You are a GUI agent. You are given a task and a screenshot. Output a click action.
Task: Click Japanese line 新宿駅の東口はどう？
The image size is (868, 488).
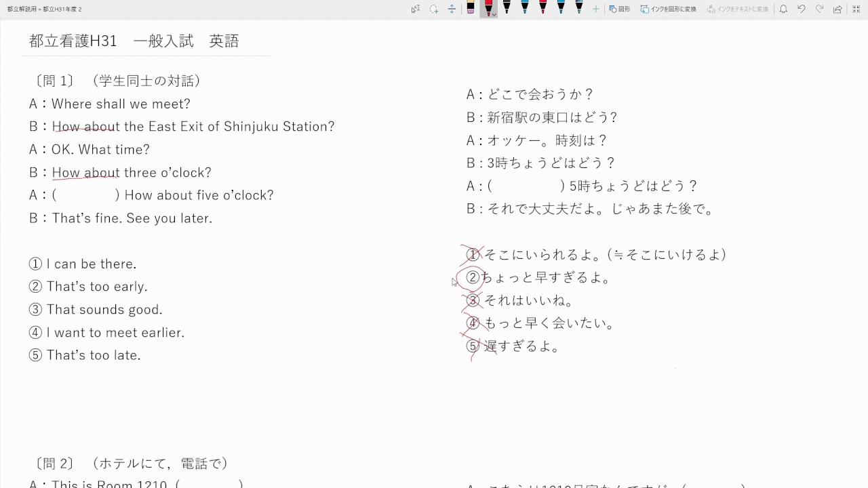coord(553,117)
